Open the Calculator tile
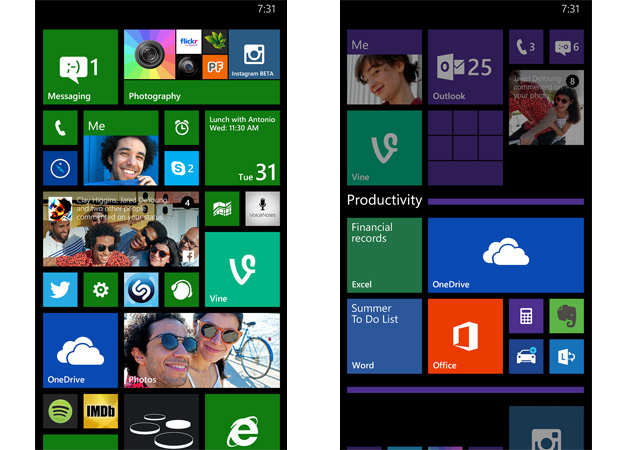The height and width of the screenshot is (450, 630). tap(526, 316)
